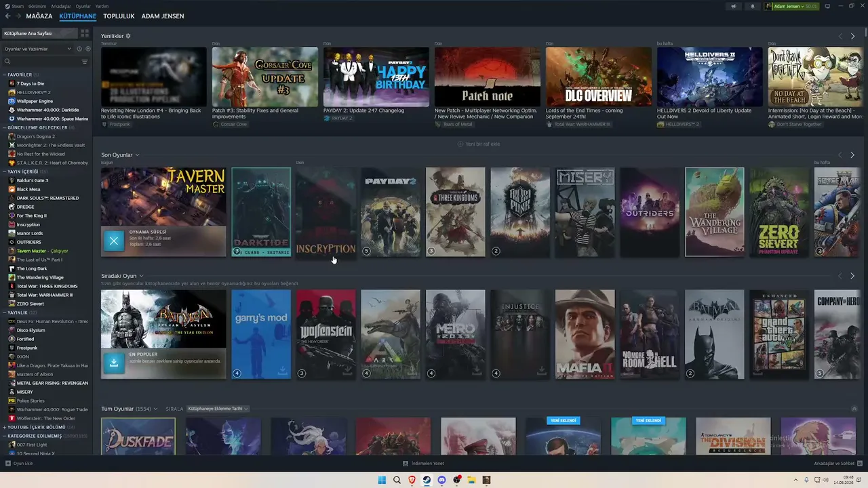Collapse the YAYINLIK category

[x=4, y=312]
